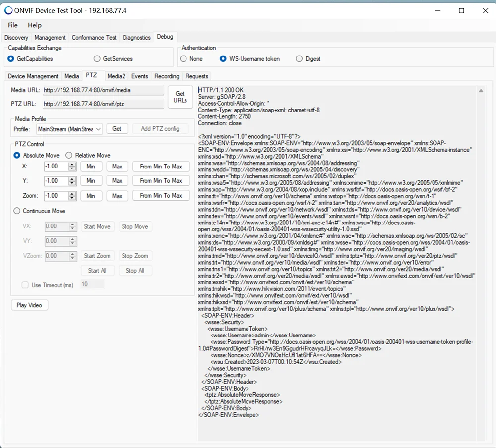This screenshot has height=448, width=496.
Task: Open the Help menu
Action: click(35, 25)
